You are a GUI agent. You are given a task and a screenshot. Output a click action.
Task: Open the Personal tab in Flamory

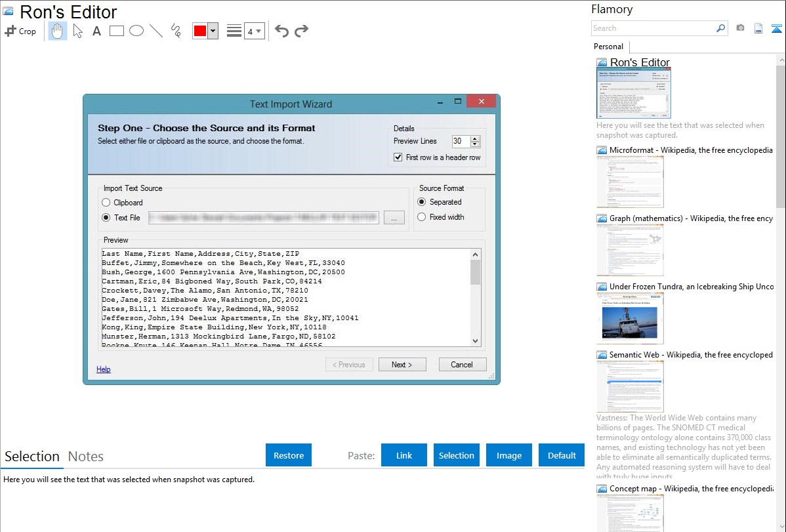coord(608,47)
